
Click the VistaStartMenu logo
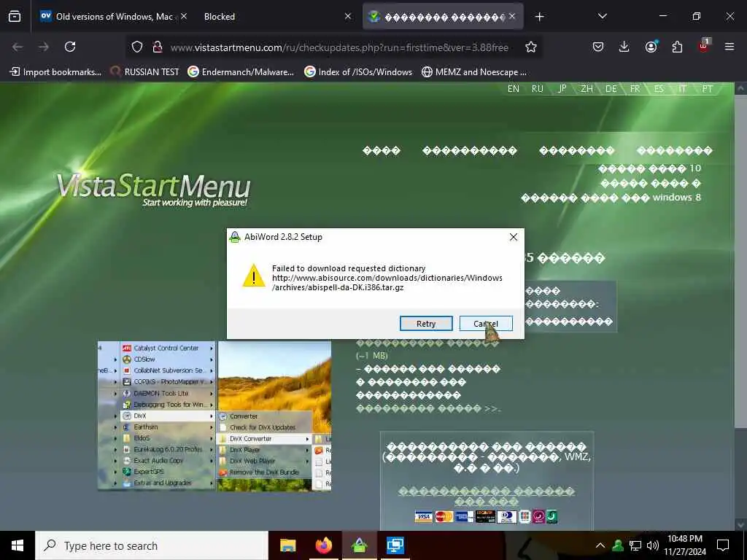pos(153,189)
